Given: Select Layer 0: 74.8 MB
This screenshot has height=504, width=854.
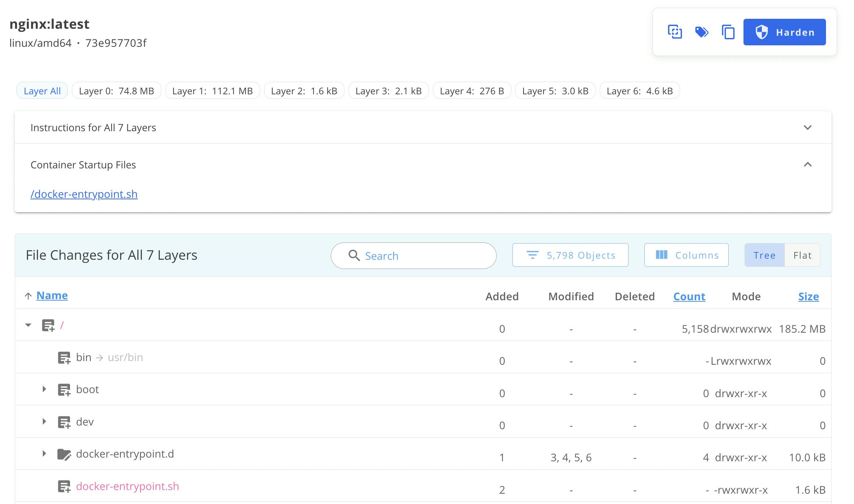Looking at the screenshot, I should (116, 91).
